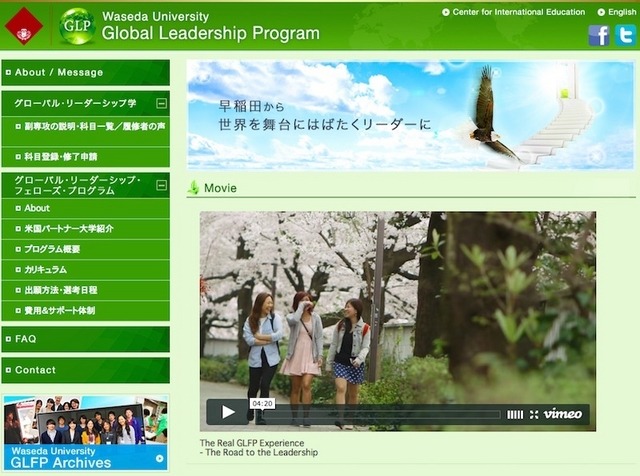Play the Vimeo video
This screenshot has width=640, height=476.
coord(227,412)
